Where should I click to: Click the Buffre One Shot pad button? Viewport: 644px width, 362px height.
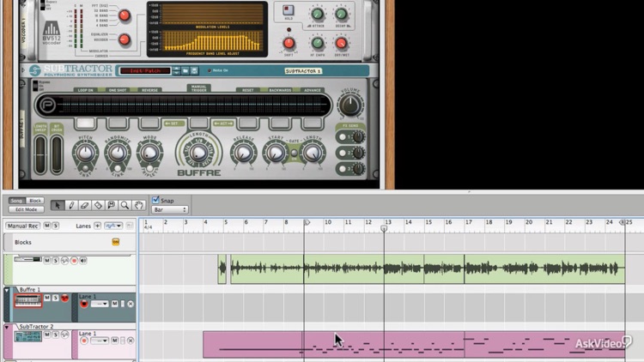coord(118,124)
